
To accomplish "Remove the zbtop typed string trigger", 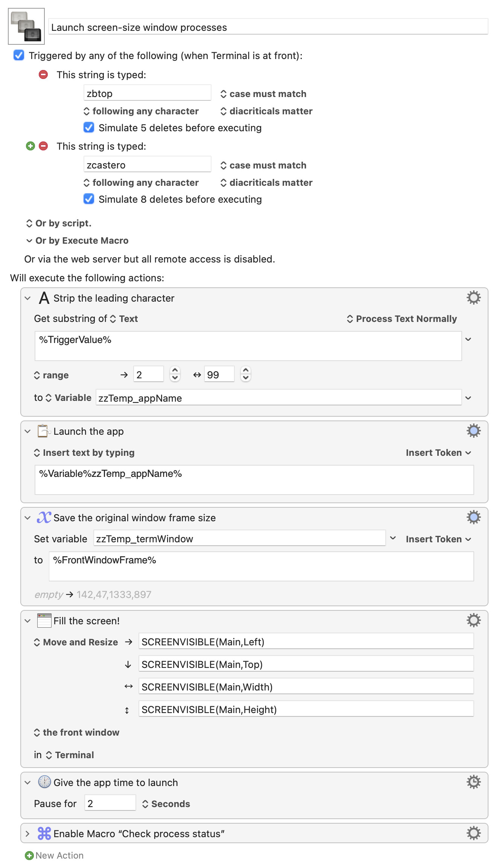I will (43, 74).
